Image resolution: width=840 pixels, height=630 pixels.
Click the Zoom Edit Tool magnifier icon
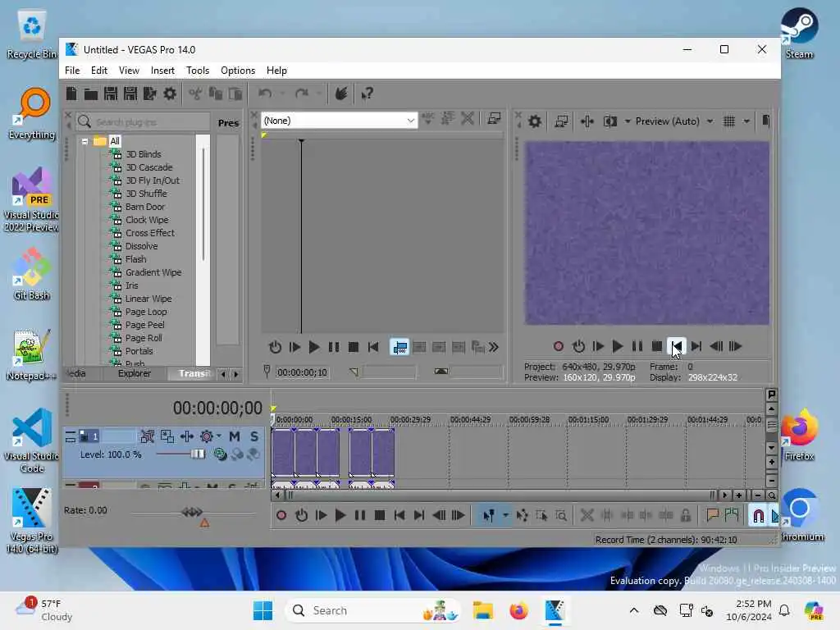(x=561, y=515)
